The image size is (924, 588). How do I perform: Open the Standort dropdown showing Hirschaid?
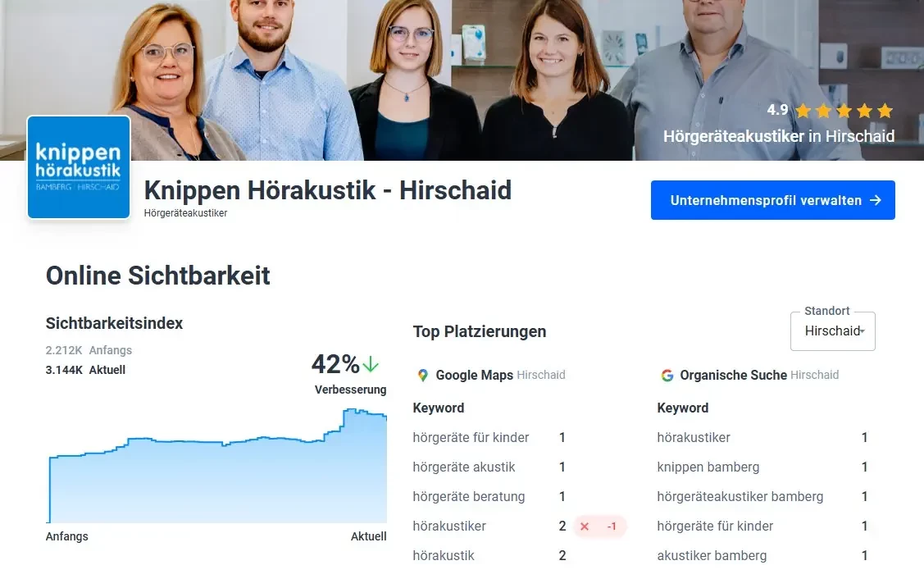[833, 331]
